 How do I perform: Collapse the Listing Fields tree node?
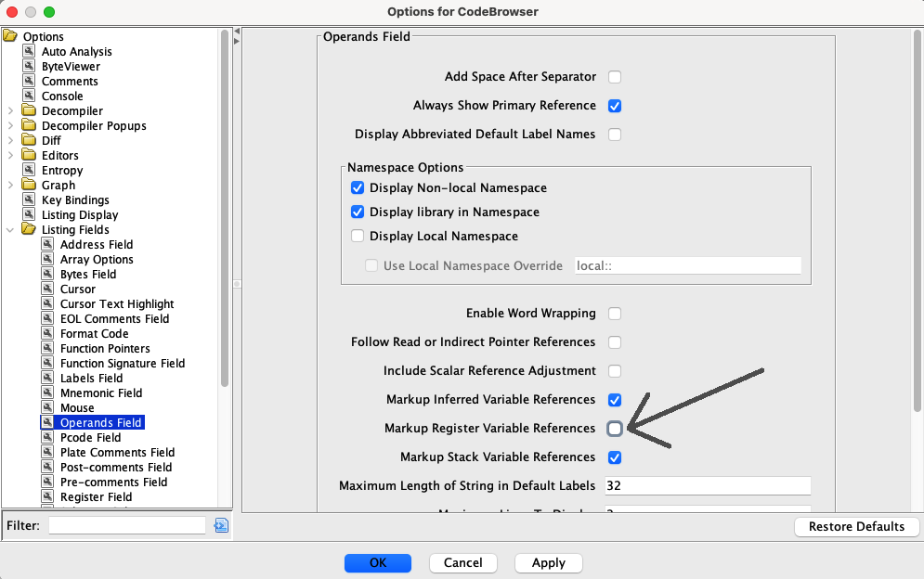tap(10, 230)
